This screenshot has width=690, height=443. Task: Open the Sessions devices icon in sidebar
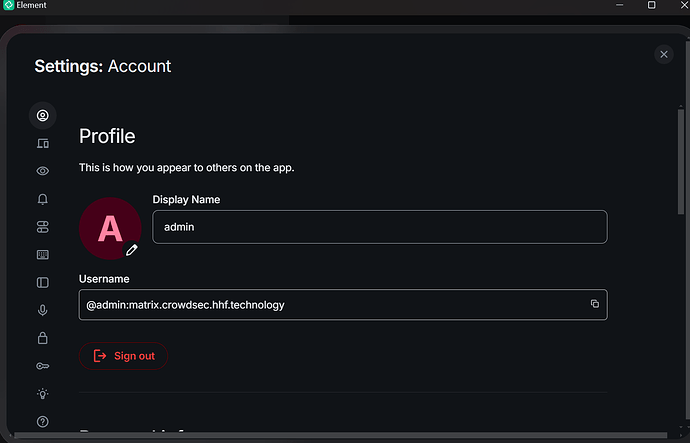point(43,143)
